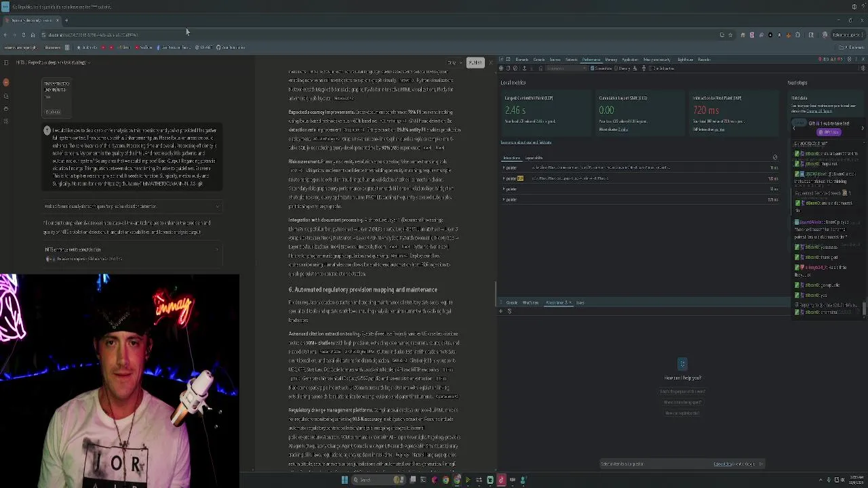Bookmark this page with the star icon

730,35
